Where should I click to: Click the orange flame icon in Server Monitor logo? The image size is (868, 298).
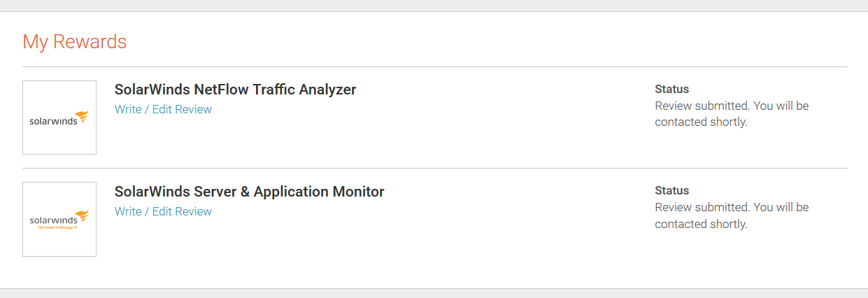83,216
